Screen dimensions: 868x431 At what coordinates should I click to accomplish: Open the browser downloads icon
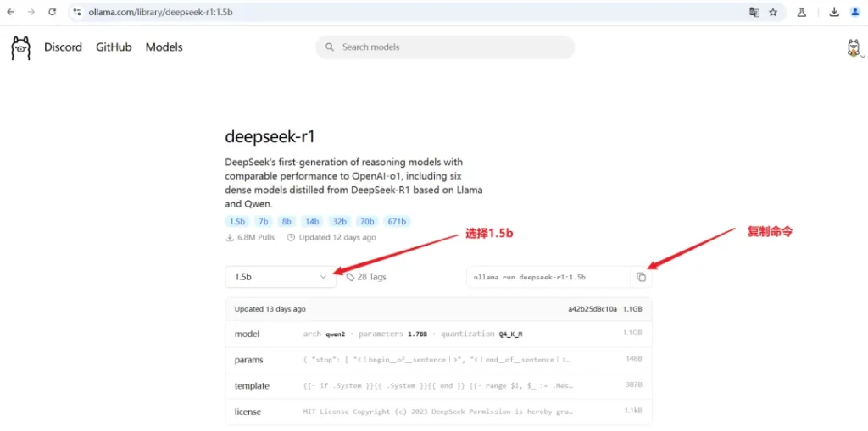[834, 12]
